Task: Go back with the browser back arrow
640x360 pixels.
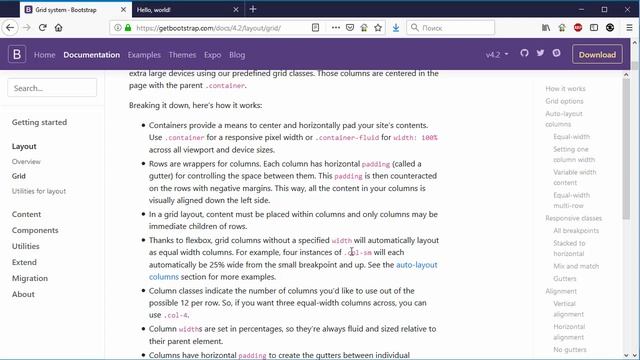Action: coord(10,28)
